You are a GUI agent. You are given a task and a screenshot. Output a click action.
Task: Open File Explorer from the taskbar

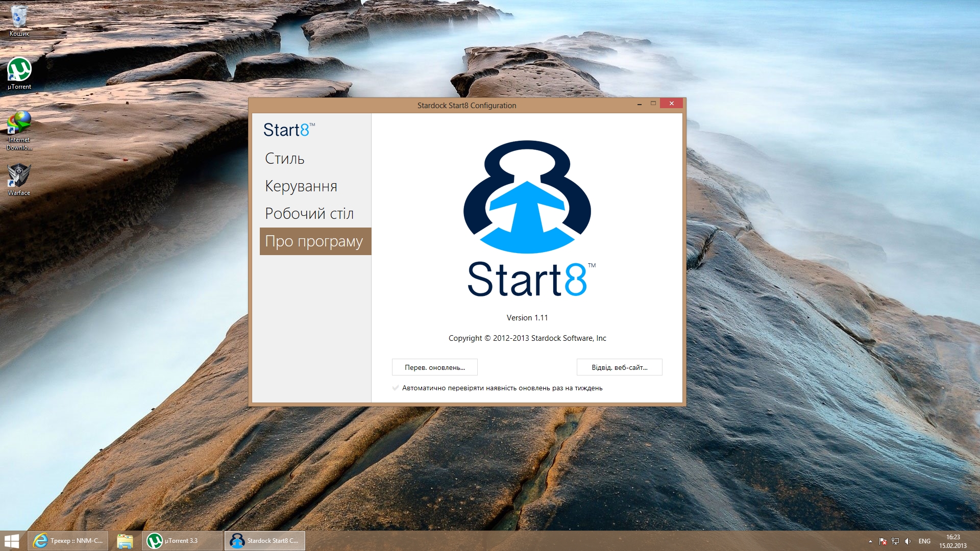coord(125,541)
